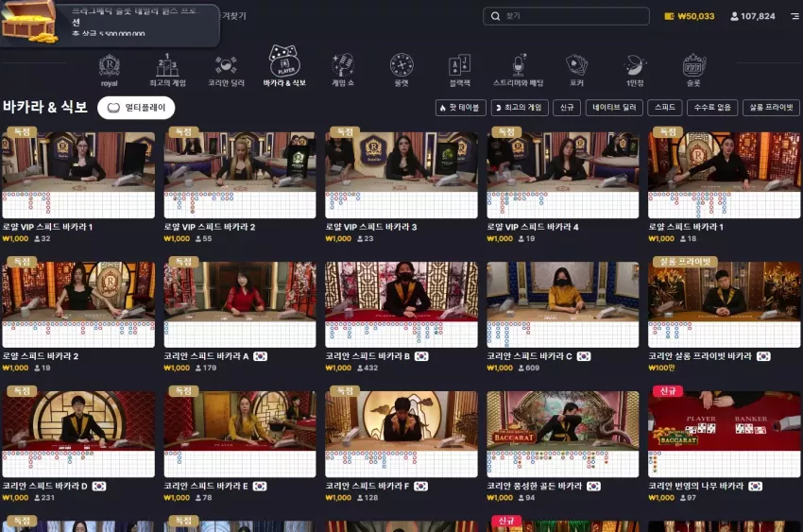Screen dimensions: 803x532
Task: Click Korean flag beside 코리안 풍성한 골든 바카라
Action: 593,486
